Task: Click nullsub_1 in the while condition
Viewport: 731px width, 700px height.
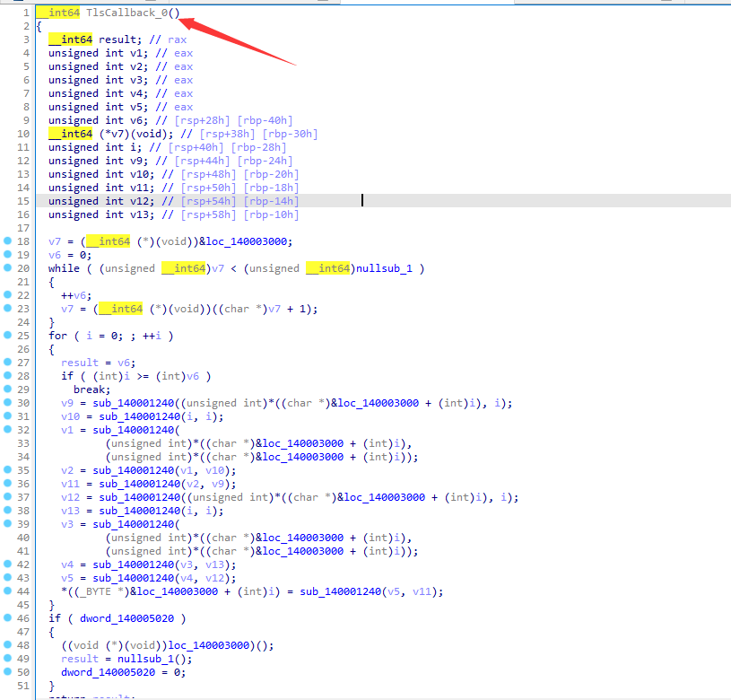Action: (384, 268)
